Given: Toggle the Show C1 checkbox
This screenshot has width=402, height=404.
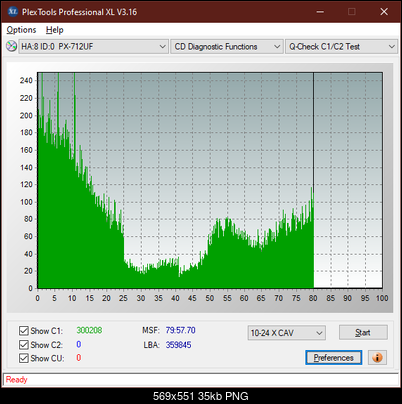Looking at the screenshot, I should [24, 331].
